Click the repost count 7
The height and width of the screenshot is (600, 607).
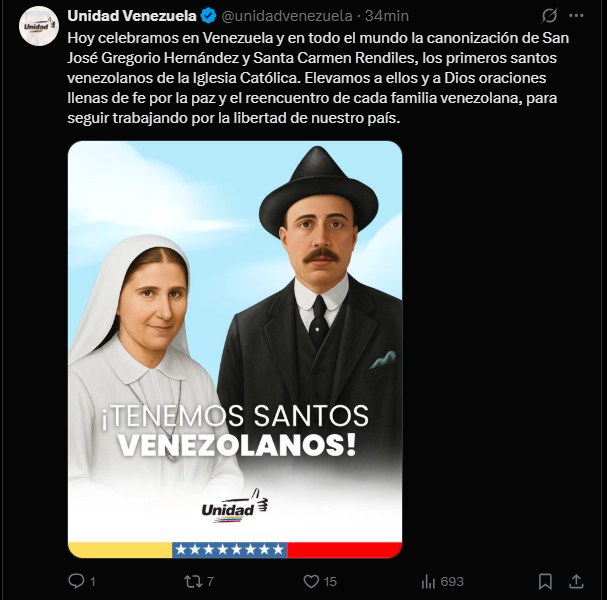click(210, 581)
